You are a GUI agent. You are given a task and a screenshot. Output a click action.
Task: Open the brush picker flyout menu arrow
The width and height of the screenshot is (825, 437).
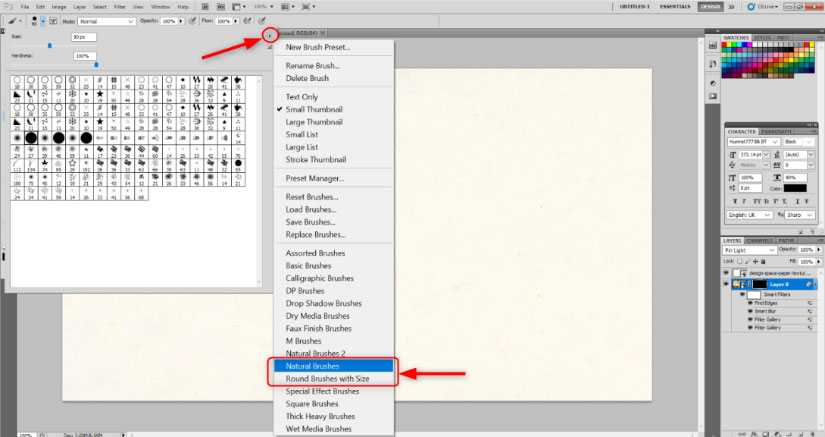pyautogui.click(x=269, y=35)
